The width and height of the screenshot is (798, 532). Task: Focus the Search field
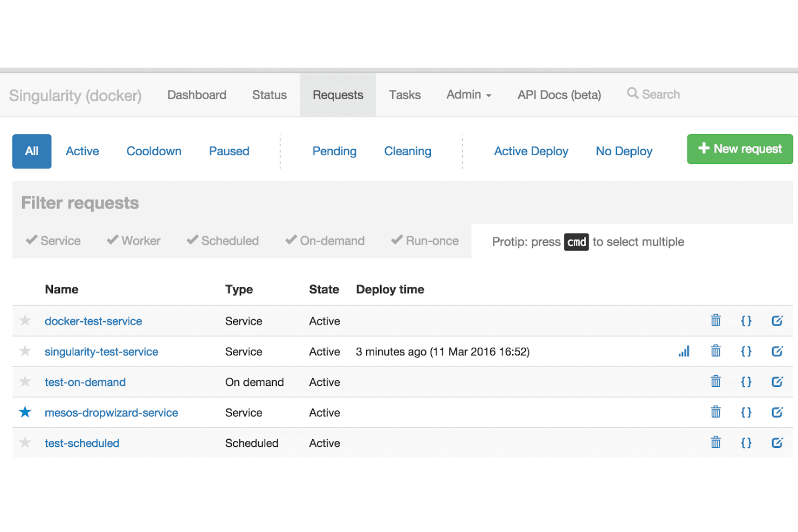[661, 94]
